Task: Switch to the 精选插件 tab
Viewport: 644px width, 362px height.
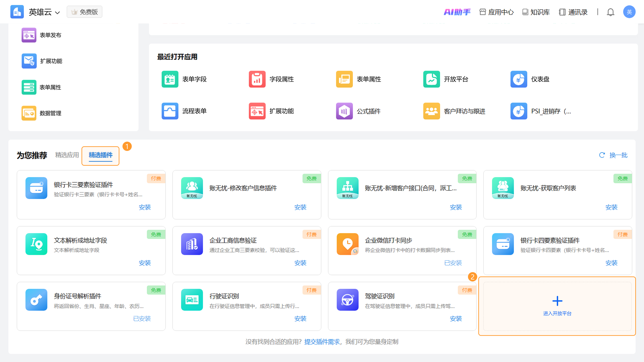Action: coord(100,155)
